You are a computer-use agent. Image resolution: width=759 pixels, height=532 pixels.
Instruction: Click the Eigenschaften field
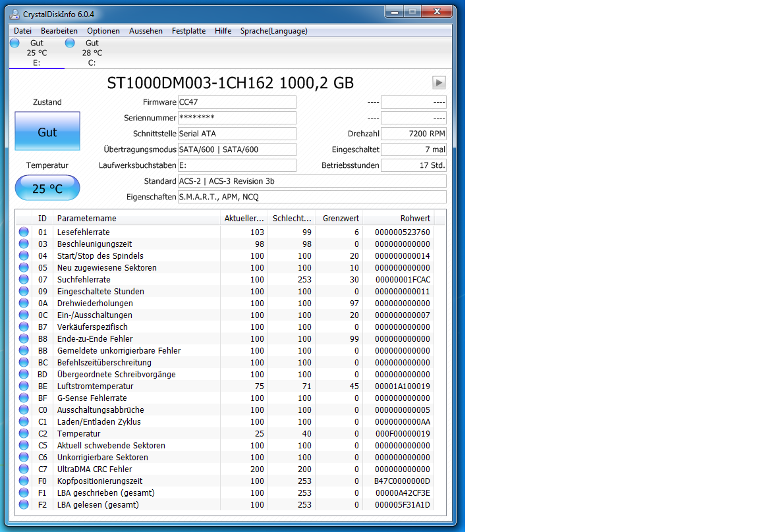(312, 197)
